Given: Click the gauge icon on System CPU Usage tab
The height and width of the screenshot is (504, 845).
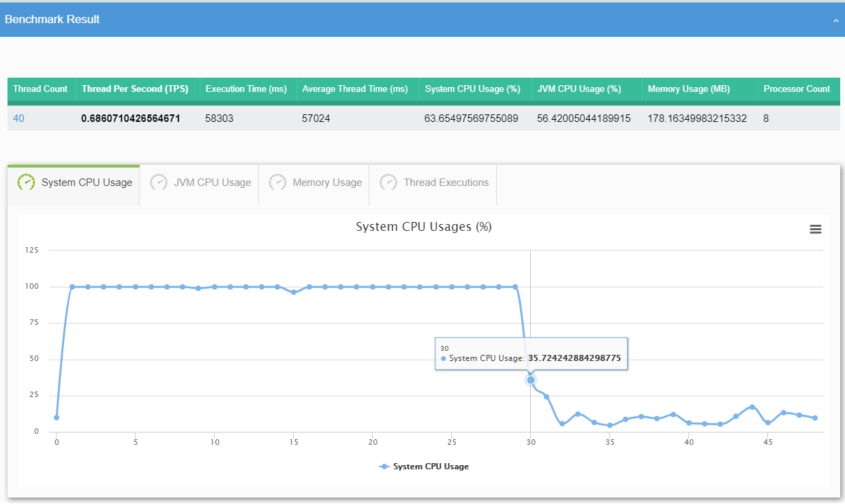Looking at the screenshot, I should click(x=26, y=183).
